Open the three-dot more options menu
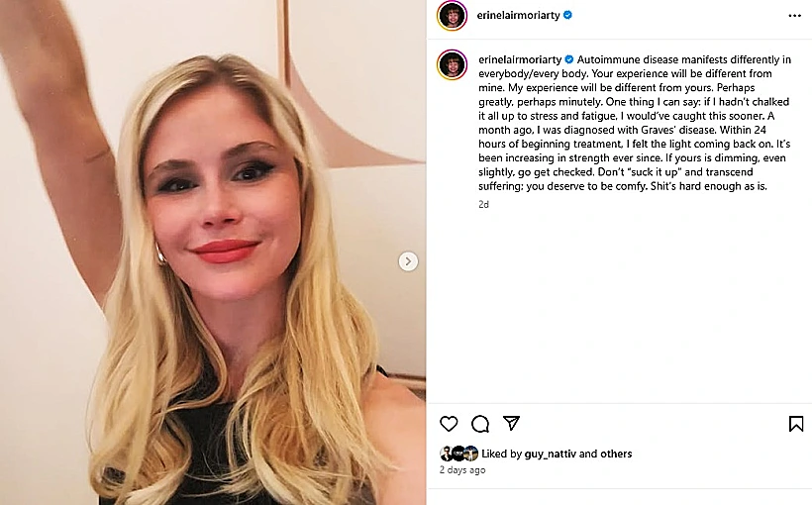Screen dimensions: 812x505 [x=795, y=16]
